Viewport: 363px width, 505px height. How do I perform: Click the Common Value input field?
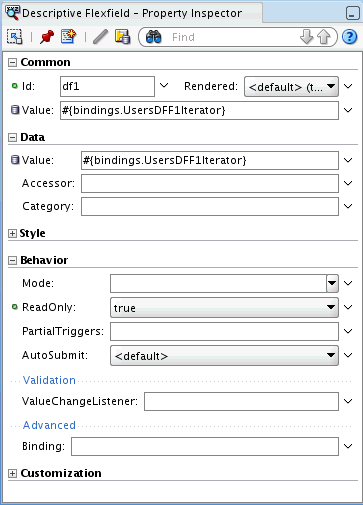pyautogui.click(x=199, y=110)
